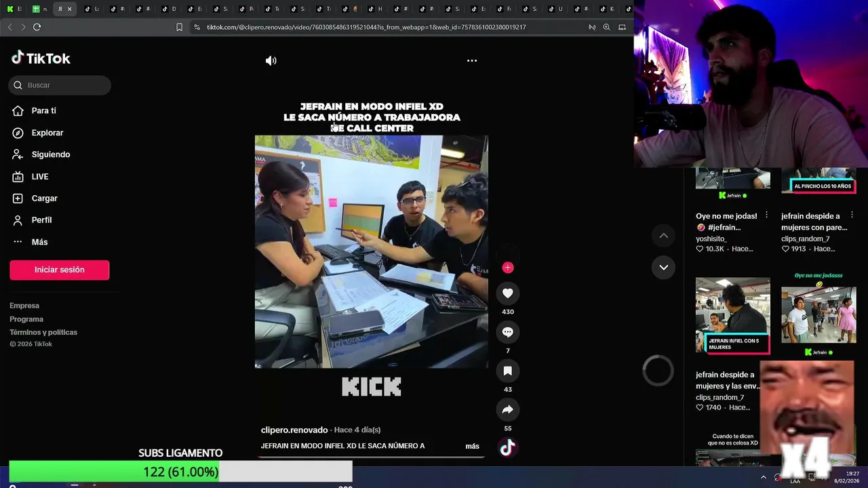Viewport: 868px width, 488px height.
Task: Switch to the TikTok tab labeled D
Action: click(x=170, y=9)
